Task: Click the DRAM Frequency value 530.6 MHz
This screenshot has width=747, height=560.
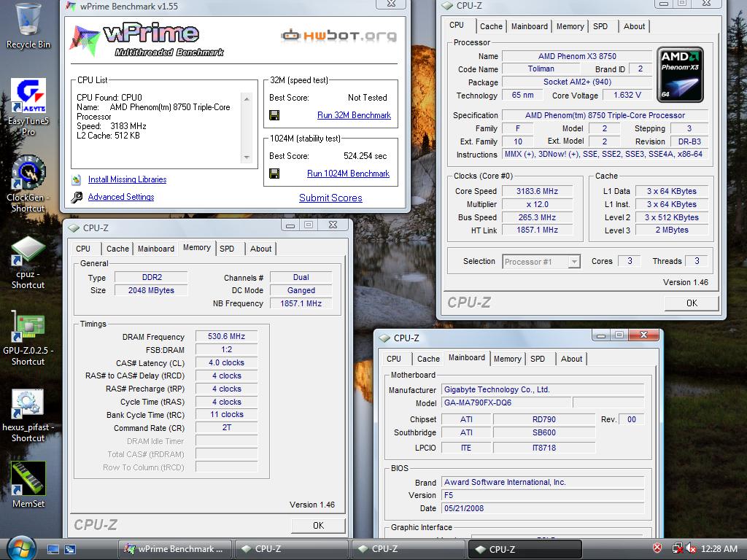Action: pos(226,337)
